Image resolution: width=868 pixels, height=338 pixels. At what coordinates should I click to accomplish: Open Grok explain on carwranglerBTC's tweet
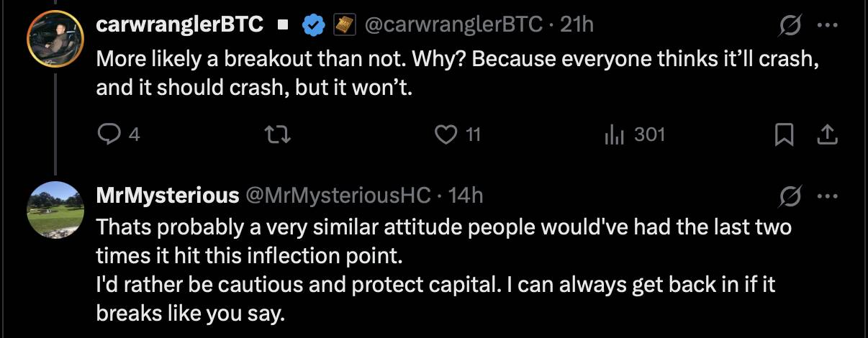tap(790, 26)
